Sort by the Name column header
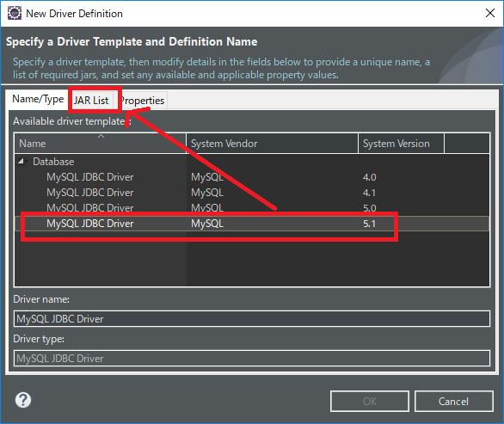The image size is (504, 424). 101,144
